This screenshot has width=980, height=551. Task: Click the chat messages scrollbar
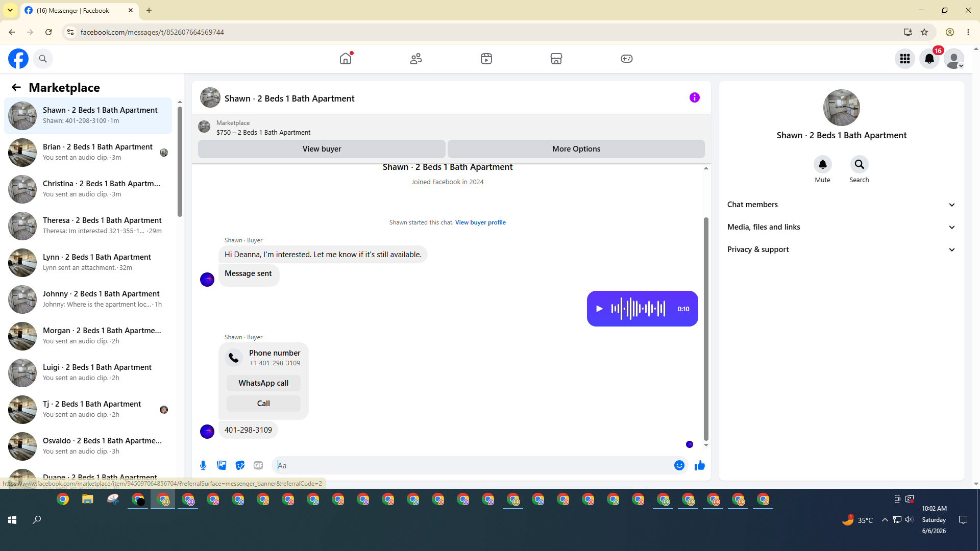[706, 329]
